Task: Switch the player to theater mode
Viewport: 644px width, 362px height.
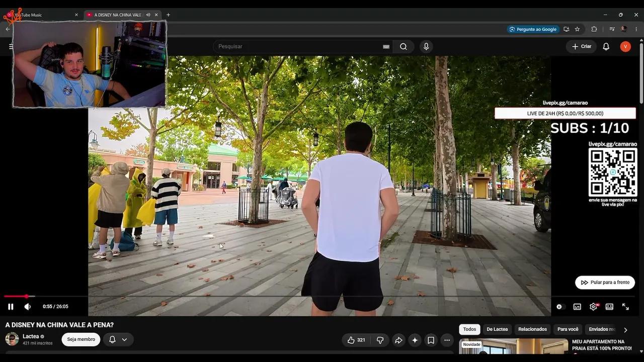Action: click(x=609, y=307)
